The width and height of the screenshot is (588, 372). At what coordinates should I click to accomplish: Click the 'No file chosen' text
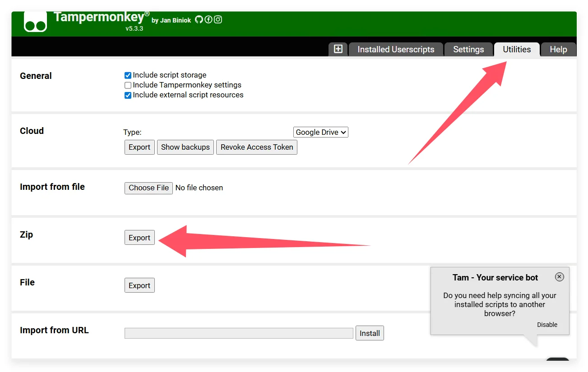point(199,188)
